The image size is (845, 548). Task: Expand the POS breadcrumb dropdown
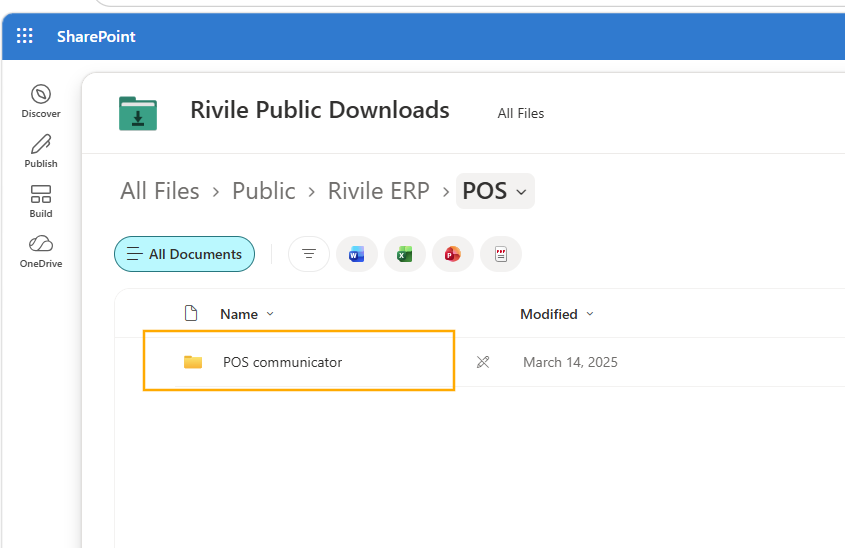click(495, 191)
